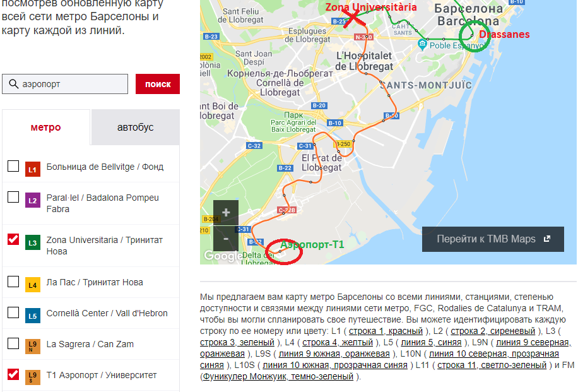Click the L2 purple line icon

[x=33, y=201]
